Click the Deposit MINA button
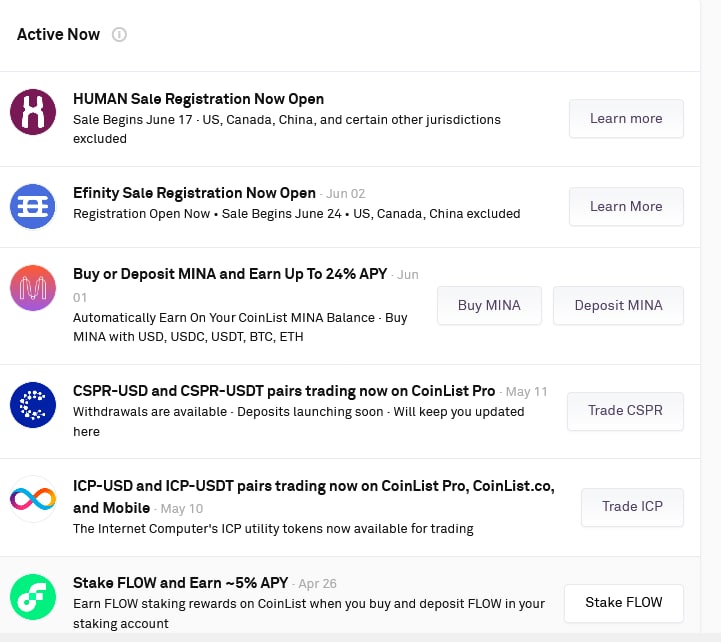Viewport: 721px width, 642px height. pos(618,305)
